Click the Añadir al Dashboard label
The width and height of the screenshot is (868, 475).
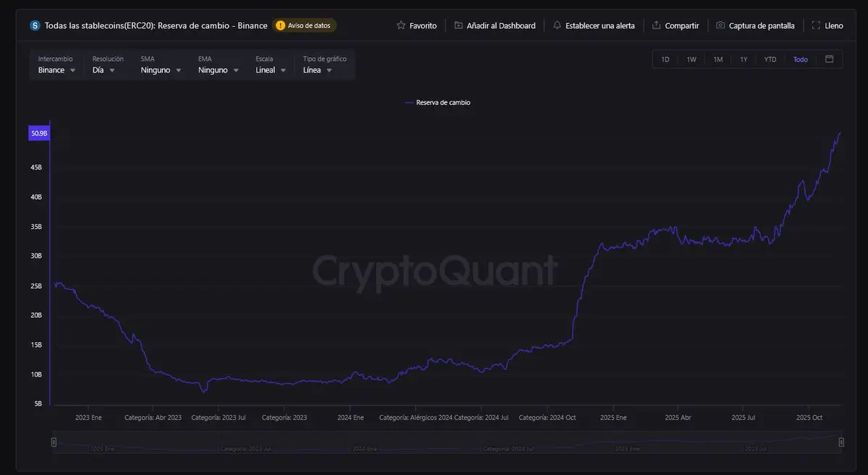coord(501,25)
